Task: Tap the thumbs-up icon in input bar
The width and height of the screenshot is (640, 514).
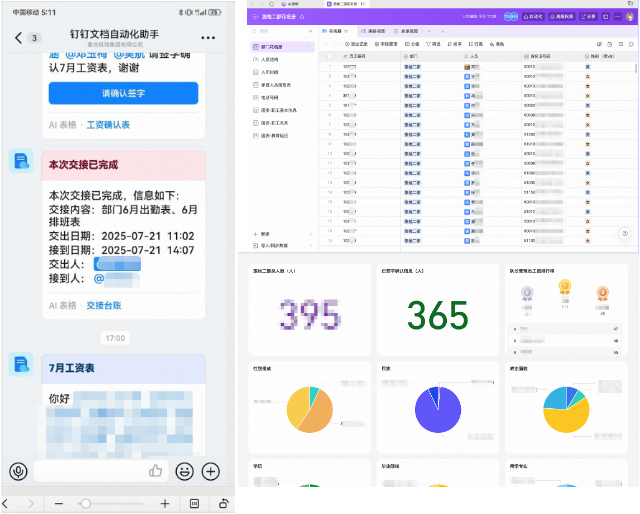Action: (x=156, y=470)
